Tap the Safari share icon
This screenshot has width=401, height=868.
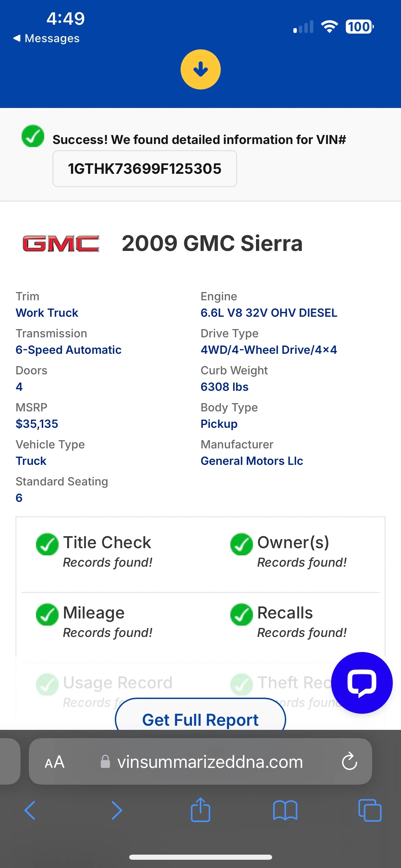[200, 810]
